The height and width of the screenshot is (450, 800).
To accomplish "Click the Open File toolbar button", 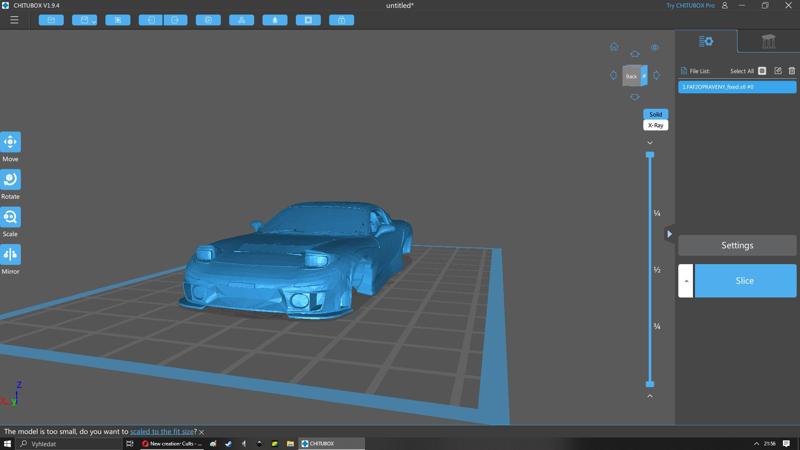I will [x=51, y=20].
